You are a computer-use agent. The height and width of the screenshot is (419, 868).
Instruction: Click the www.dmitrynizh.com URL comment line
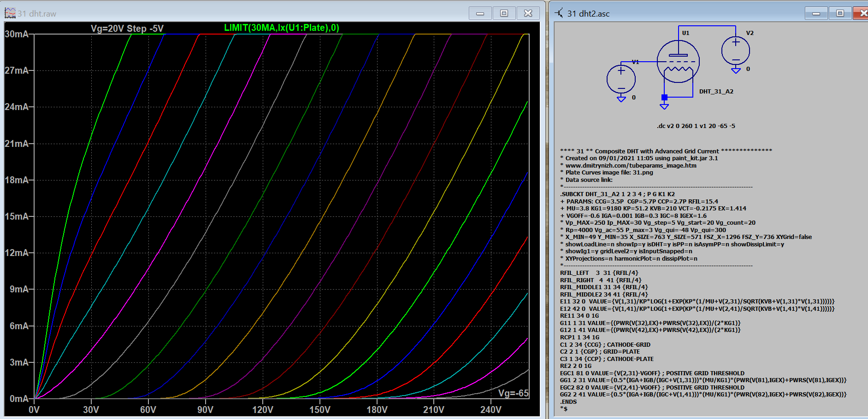pos(628,166)
